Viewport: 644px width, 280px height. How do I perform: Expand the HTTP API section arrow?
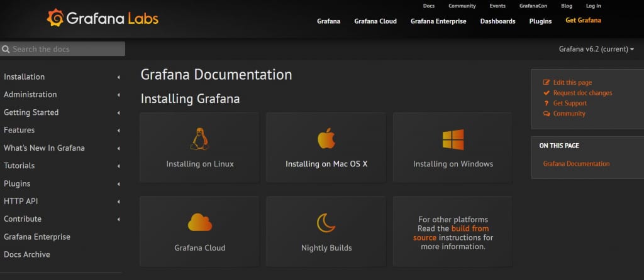pos(118,202)
